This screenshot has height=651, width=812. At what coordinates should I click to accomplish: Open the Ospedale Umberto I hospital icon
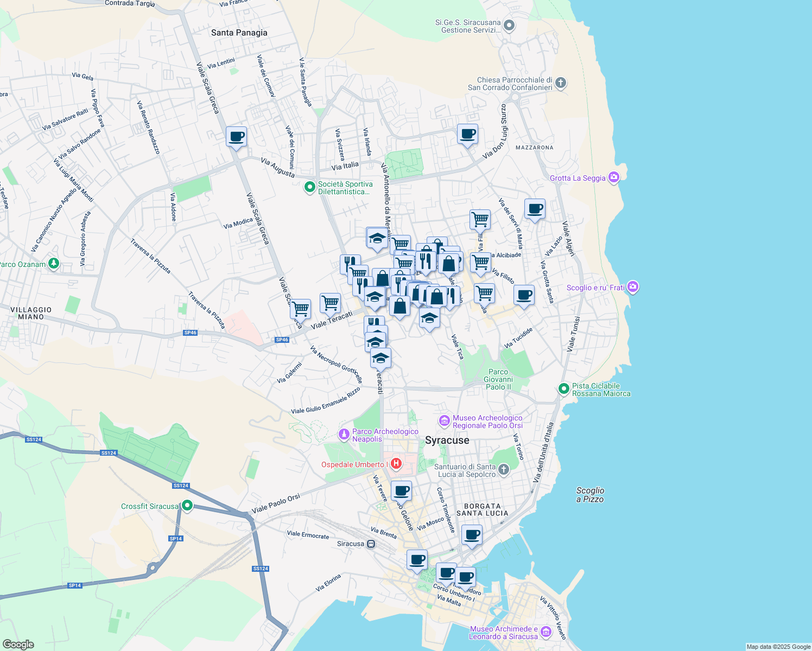pos(396,464)
